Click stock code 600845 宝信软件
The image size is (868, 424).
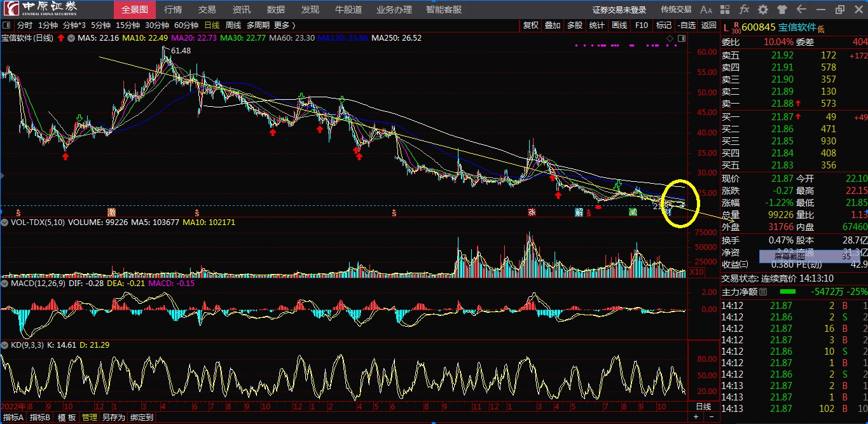click(779, 27)
